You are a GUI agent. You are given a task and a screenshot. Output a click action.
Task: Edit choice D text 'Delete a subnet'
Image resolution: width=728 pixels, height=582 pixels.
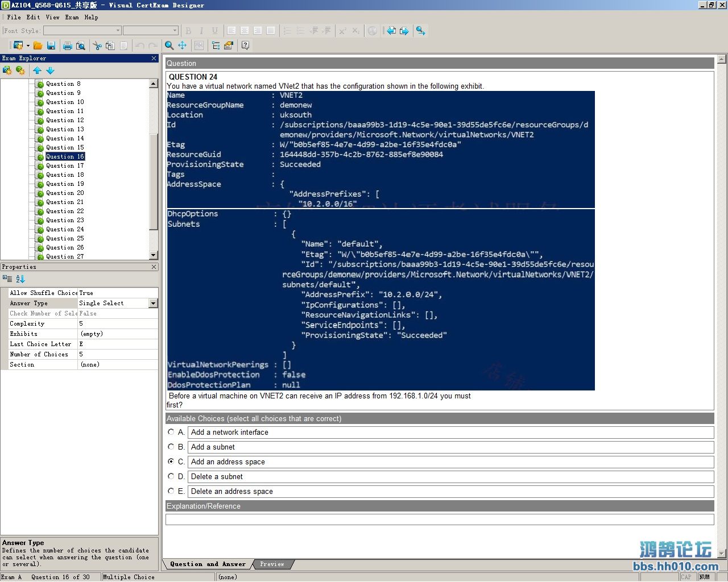[x=450, y=477]
